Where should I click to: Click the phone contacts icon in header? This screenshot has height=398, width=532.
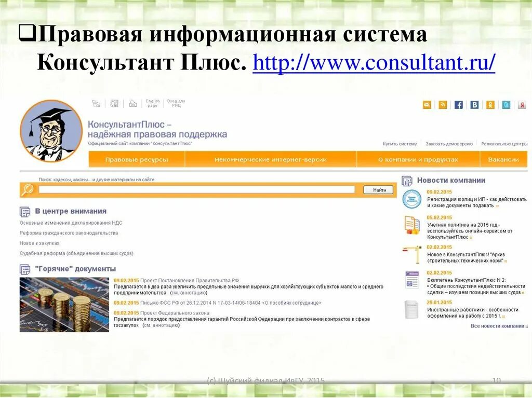(x=114, y=104)
